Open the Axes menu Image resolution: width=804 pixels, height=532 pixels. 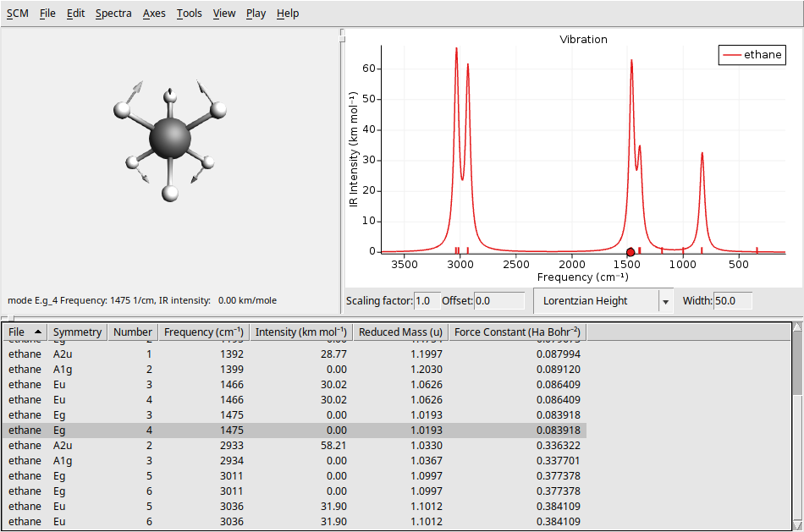tap(153, 13)
